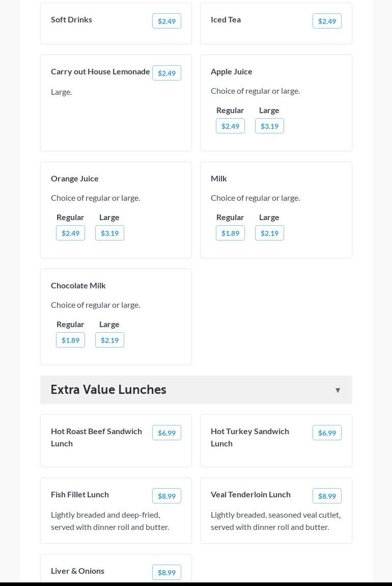The width and height of the screenshot is (392, 586).
Task: Order Regular Chocolate Milk at $1.89
Action: (x=70, y=340)
